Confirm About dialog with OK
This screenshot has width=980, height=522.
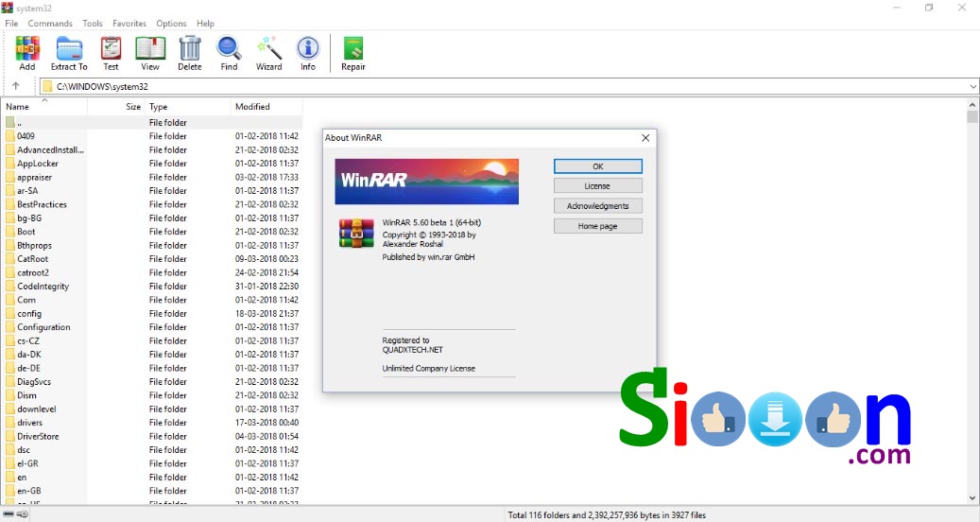pyautogui.click(x=597, y=166)
